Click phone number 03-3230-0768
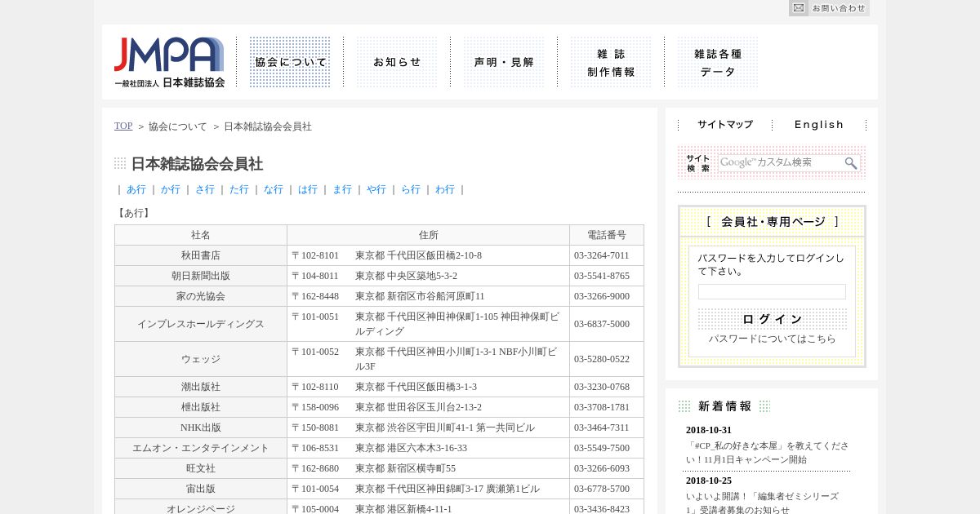This screenshot has width=980, height=514. pos(602,387)
